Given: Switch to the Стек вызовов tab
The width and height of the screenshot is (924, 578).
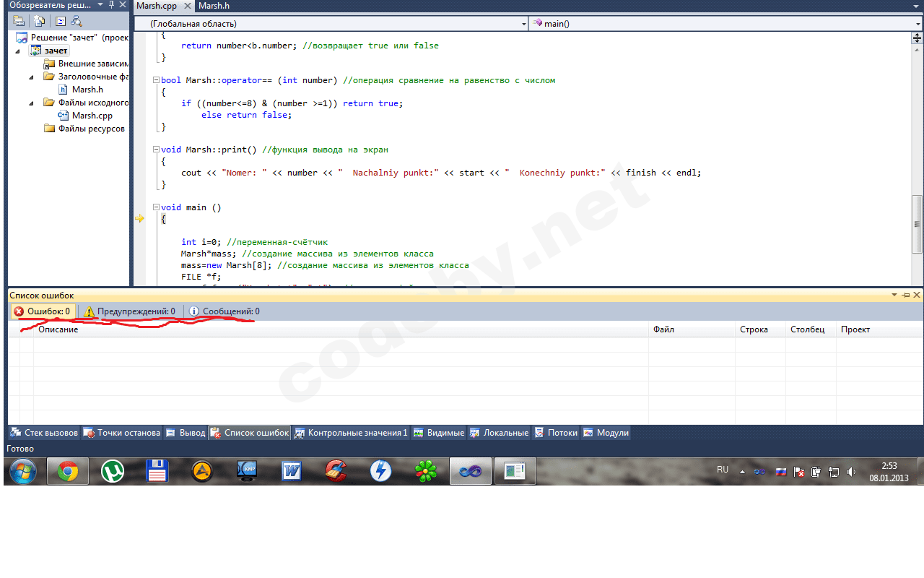Looking at the screenshot, I should (x=44, y=433).
